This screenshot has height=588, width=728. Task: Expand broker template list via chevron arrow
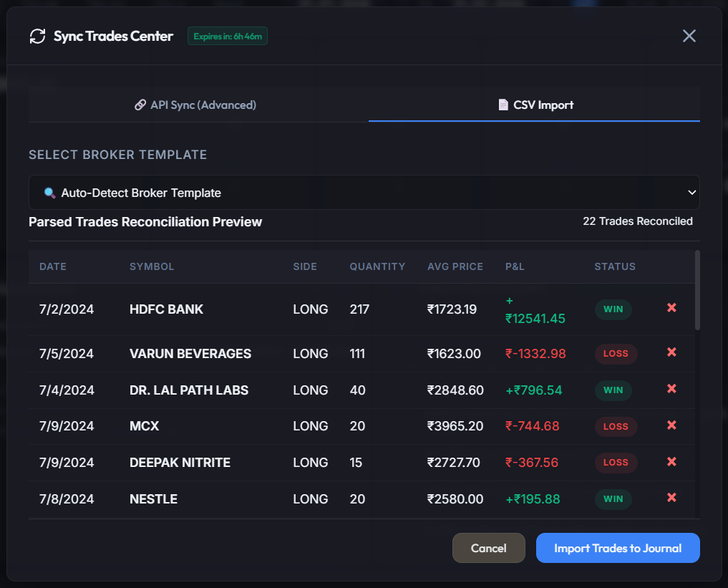691,192
